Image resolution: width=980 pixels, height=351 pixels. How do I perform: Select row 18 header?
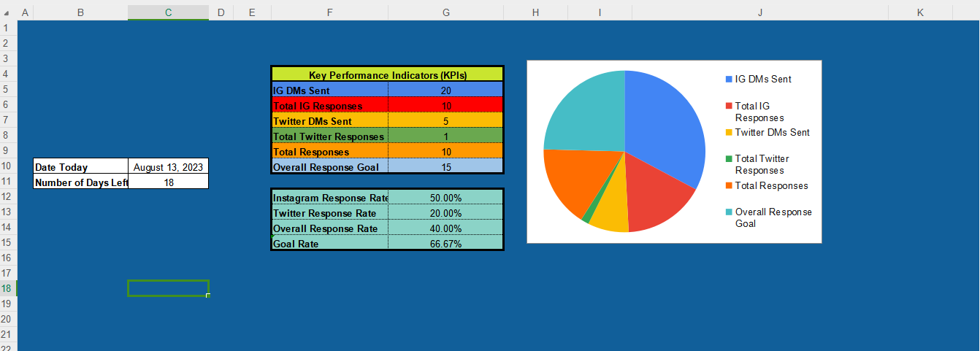coord(8,288)
